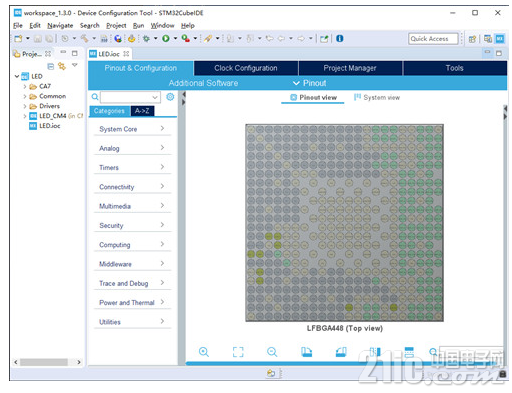Click the generate code gear icon

click(x=132, y=39)
